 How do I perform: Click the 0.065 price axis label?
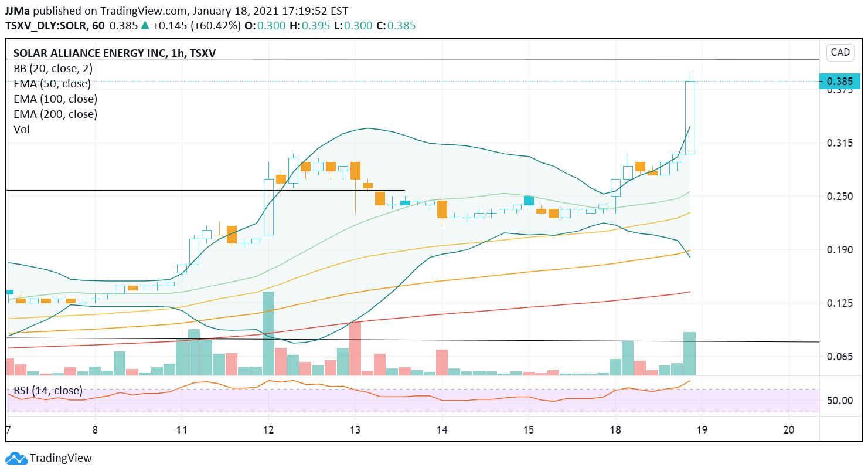839,357
